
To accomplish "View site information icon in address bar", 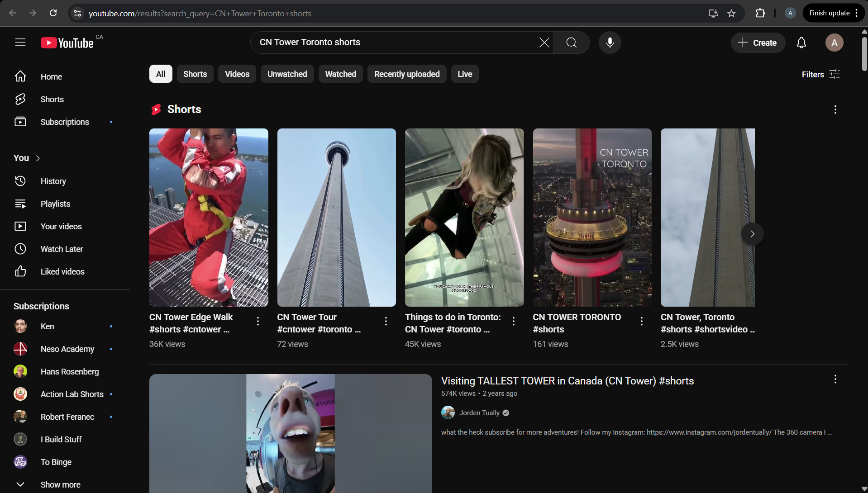I will click(x=77, y=13).
